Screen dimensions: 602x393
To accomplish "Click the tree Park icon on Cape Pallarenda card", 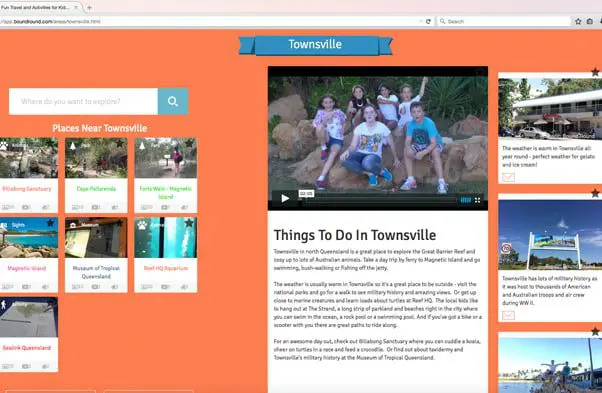I will click(x=73, y=145).
